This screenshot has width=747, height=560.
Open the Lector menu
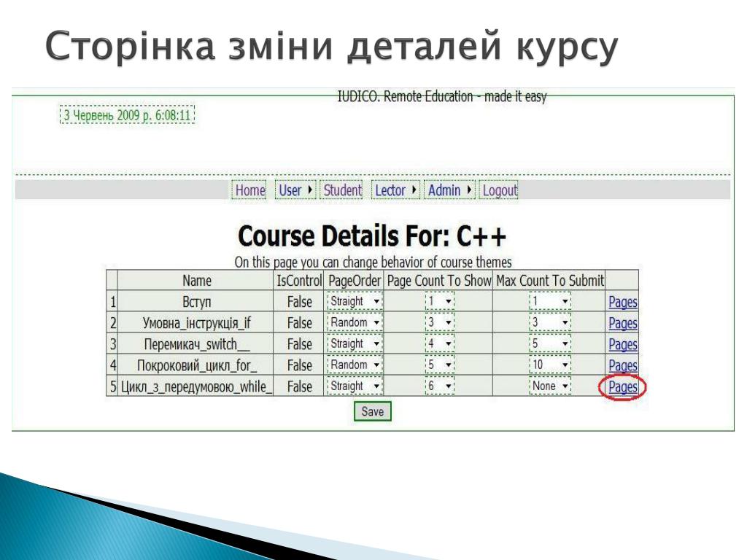(x=396, y=190)
